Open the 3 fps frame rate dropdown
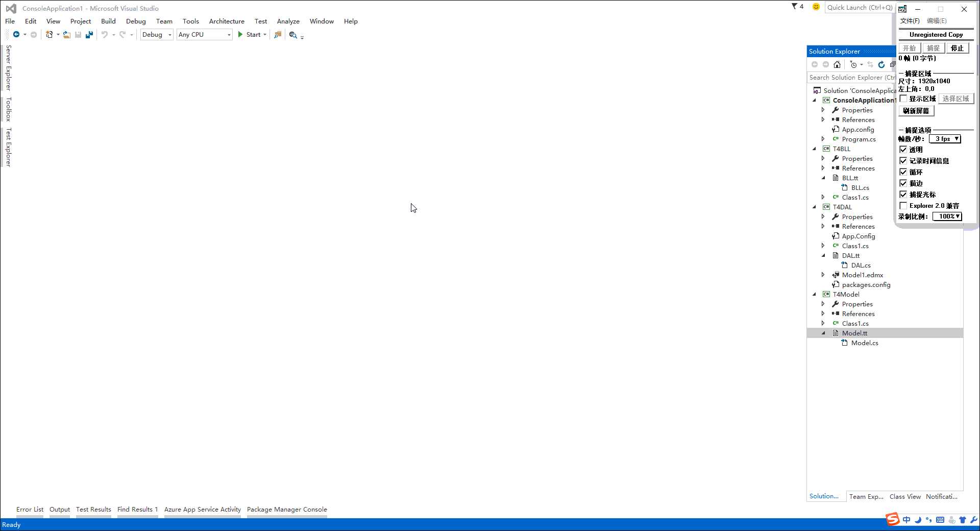 (x=945, y=139)
